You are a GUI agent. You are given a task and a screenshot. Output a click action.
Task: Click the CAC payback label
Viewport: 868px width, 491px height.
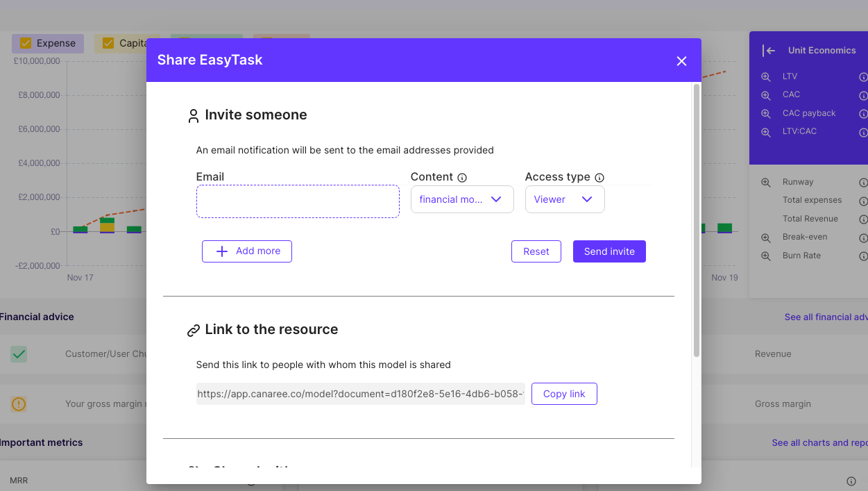coord(809,113)
